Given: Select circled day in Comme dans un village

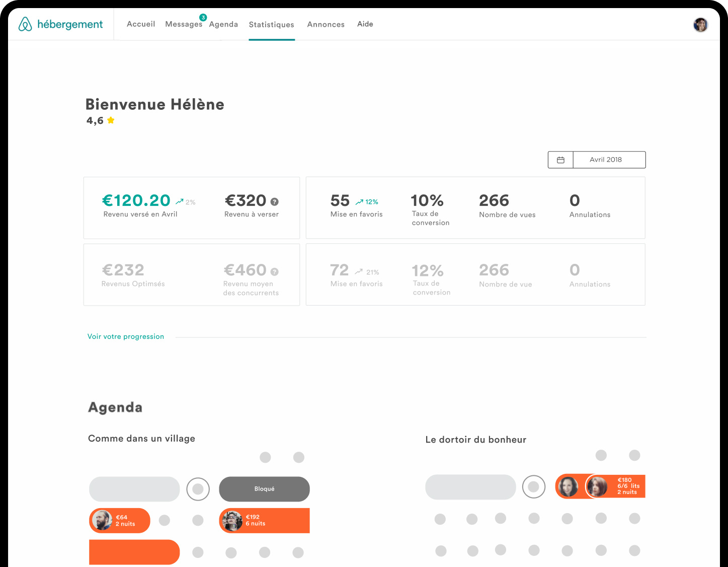Looking at the screenshot, I should coord(198,489).
